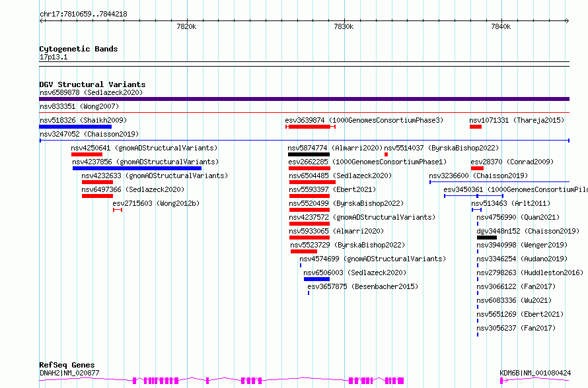Select nsv3346254 (Audano2019) label
This screenshot has height=388, width=588.
click(522, 259)
